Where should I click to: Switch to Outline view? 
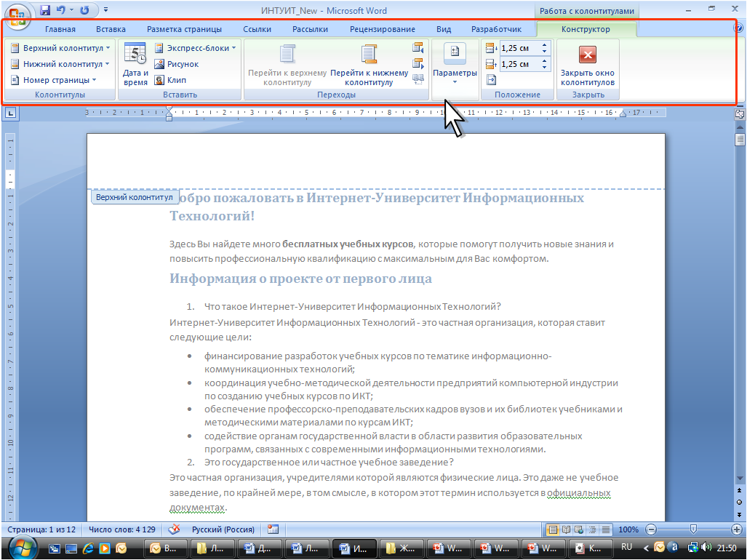point(592,529)
